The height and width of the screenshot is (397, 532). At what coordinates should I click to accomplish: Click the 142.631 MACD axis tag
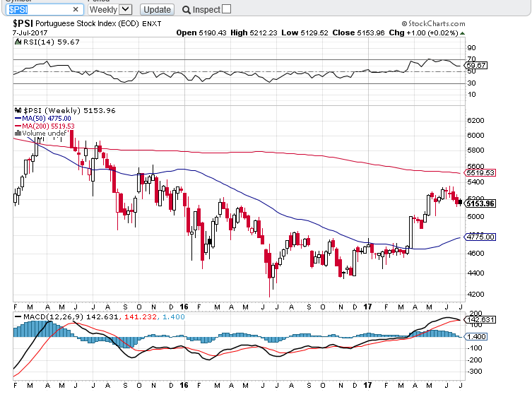[x=480, y=319]
